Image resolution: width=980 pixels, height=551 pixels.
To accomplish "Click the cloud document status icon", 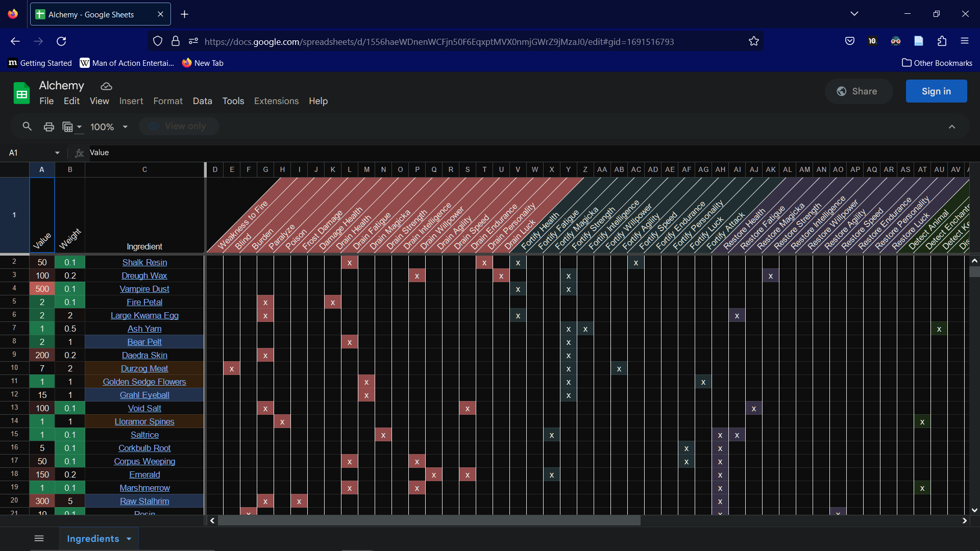I will click(x=106, y=86).
